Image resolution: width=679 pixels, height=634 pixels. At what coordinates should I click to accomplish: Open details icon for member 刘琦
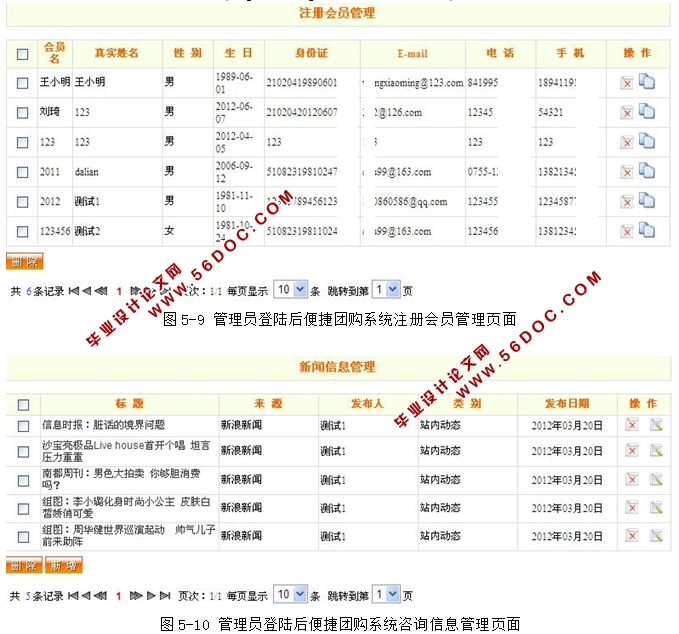646,112
